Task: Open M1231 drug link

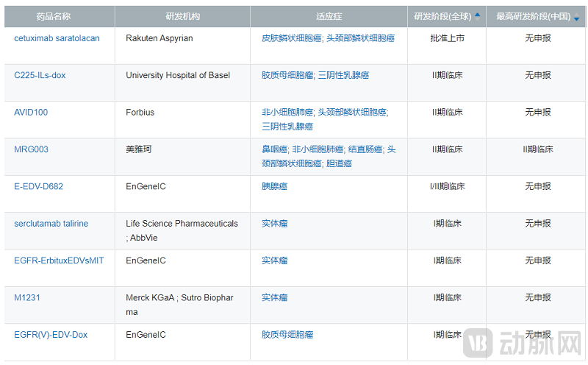Action: click(x=27, y=298)
